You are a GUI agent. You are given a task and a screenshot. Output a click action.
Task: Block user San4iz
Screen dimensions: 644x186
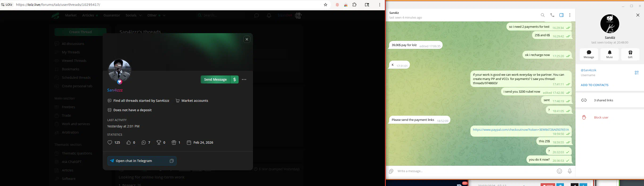tap(601, 117)
